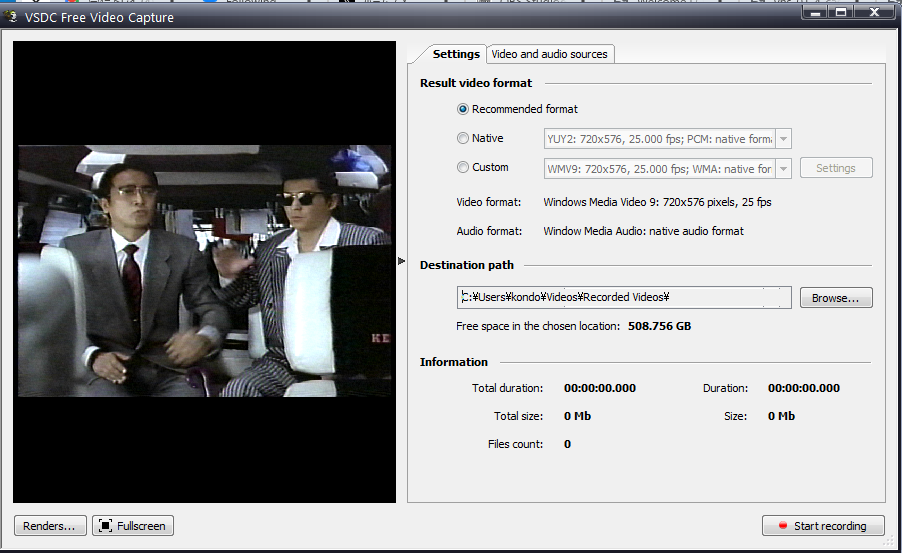The image size is (902, 553).
Task: Click in the Destination path text field
Action: tap(624, 298)
